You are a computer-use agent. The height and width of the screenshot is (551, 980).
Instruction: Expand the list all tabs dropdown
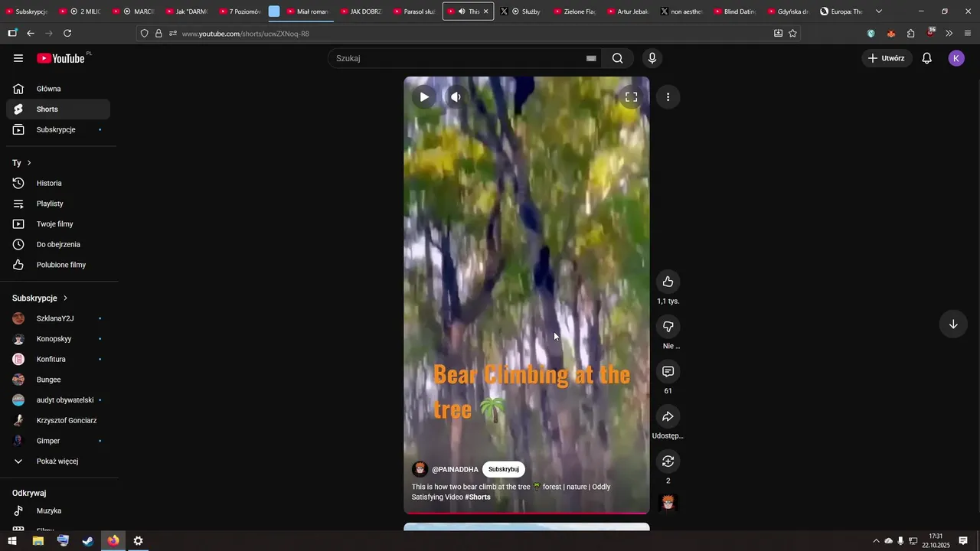(879, 11)
